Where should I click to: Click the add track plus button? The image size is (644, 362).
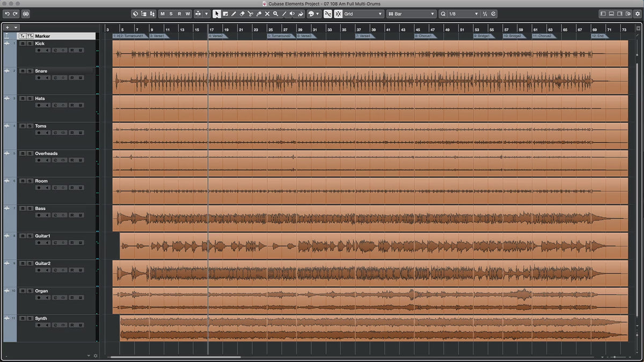coord(8,27)
